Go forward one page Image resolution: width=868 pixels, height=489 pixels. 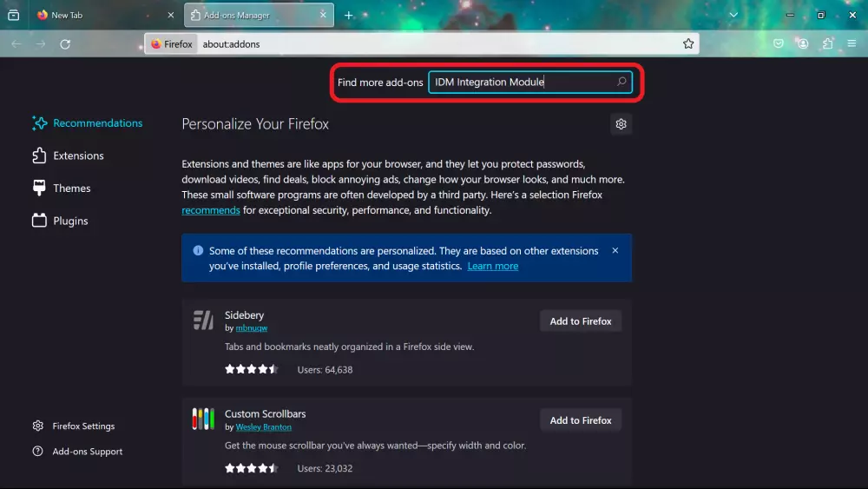[x=41, y=43]
